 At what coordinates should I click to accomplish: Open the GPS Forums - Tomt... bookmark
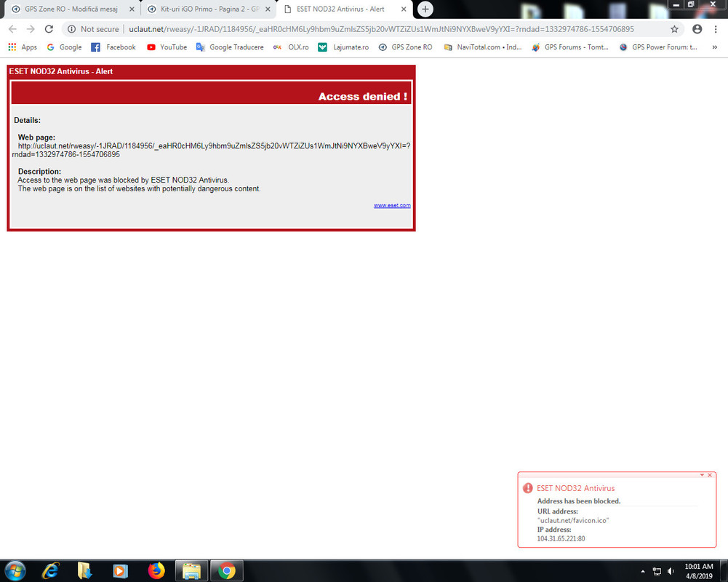tap(570, 47)
